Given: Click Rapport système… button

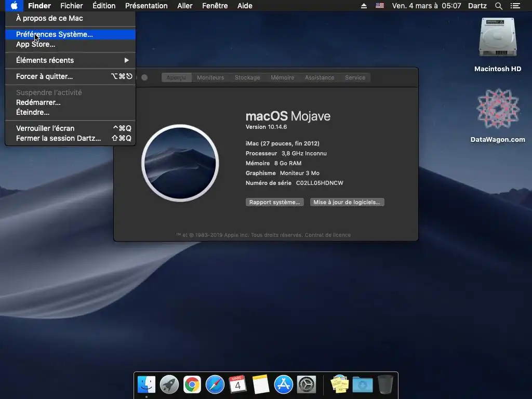Looking at the screenshot, I should tap(274, 202).
